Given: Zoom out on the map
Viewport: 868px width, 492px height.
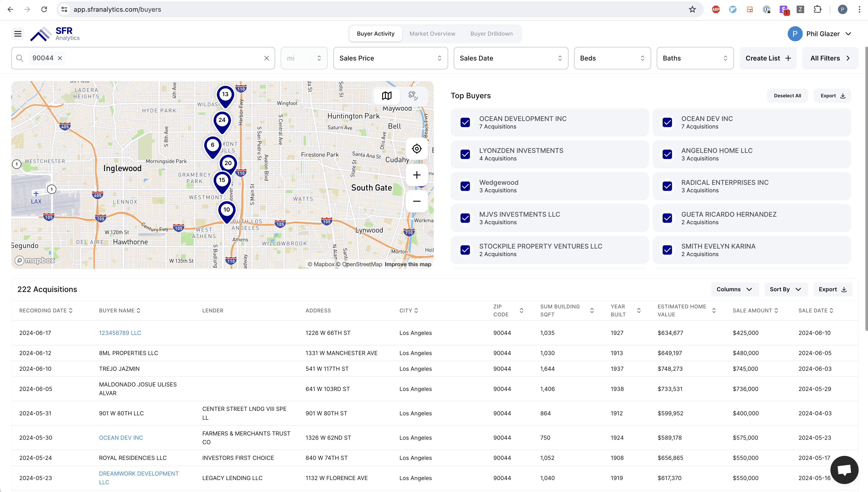Looking at the screenshot, I should coord(416,201).
